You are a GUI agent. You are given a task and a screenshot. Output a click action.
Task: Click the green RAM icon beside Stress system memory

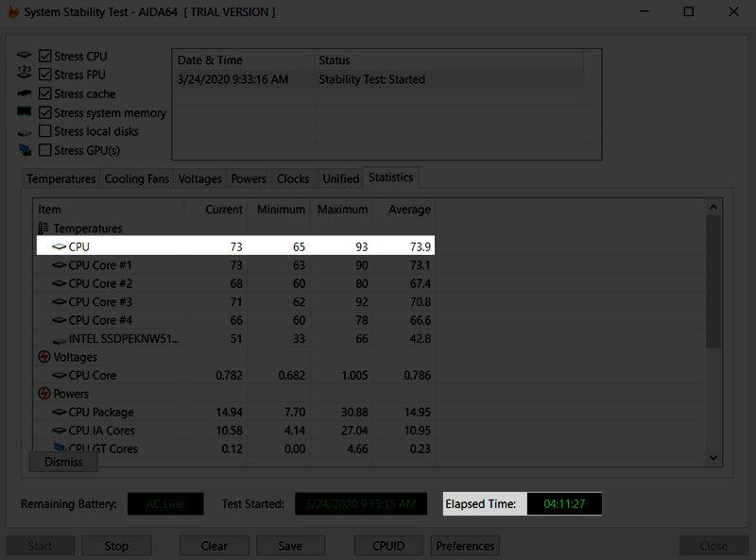click(25, 111)
